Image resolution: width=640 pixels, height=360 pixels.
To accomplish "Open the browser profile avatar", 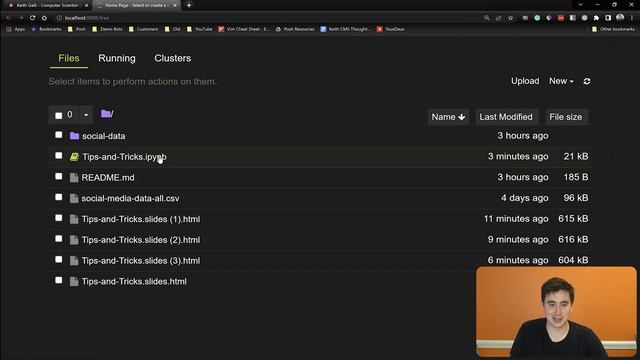I will pos(620,18).
